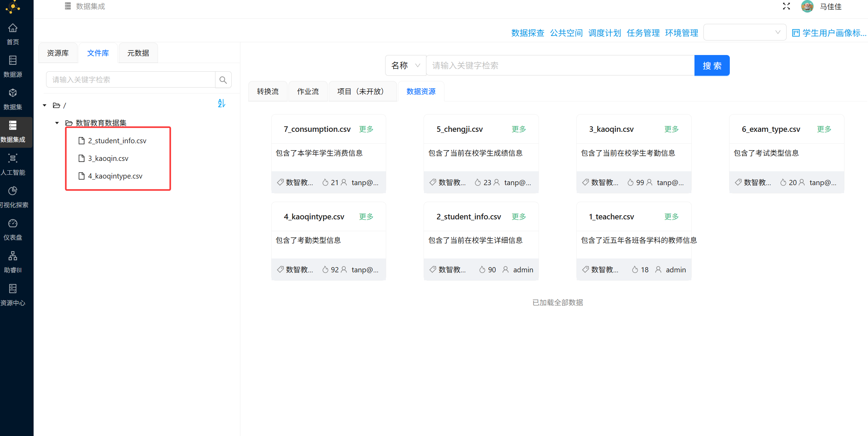Screen dimensions: 868x436
Task: Open the 名称 search type dropdown
Action: point(406,65)
